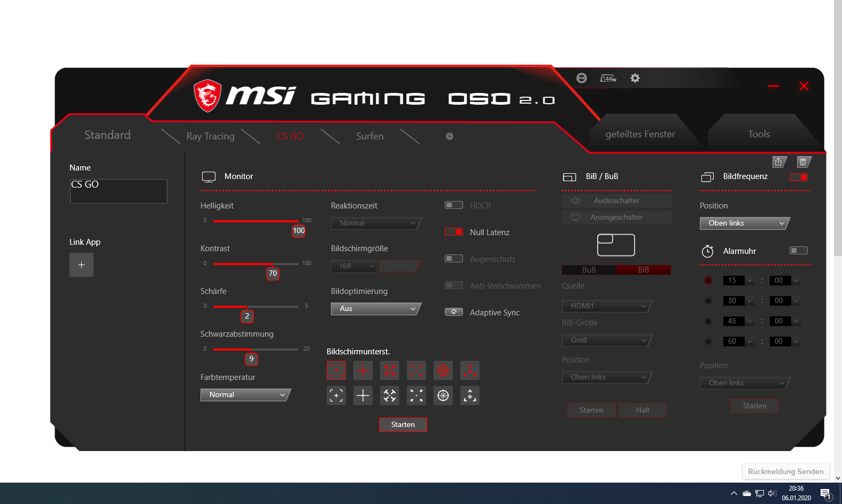
Task: Click Rückmeldung Senden button
Action: click(x=786, y=471)
